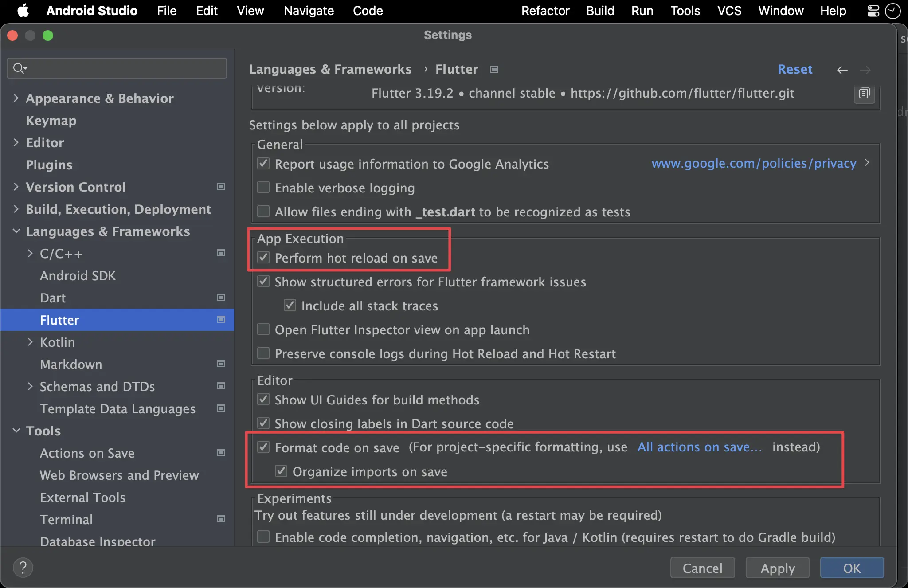
Task: Uncheck Include all stack traces
Action: point(290,306)
